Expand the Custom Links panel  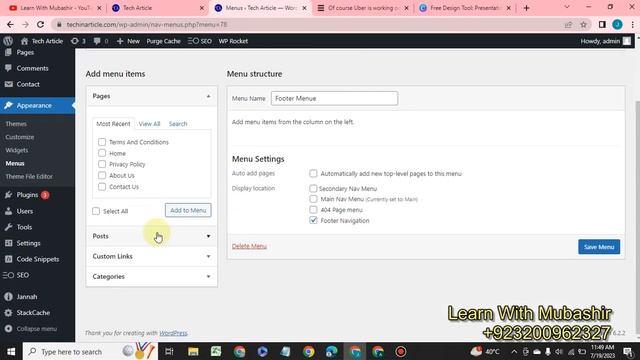208,256
